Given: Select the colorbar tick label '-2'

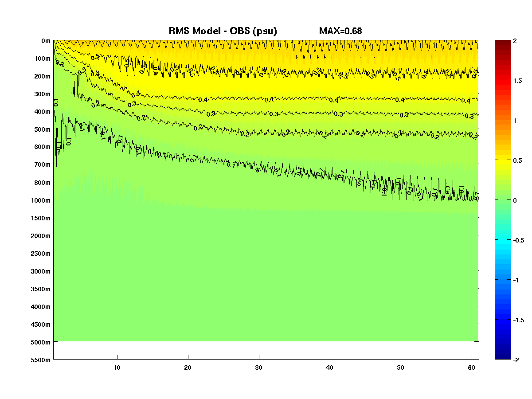Looking at the screenshot, I should point(516,360).
